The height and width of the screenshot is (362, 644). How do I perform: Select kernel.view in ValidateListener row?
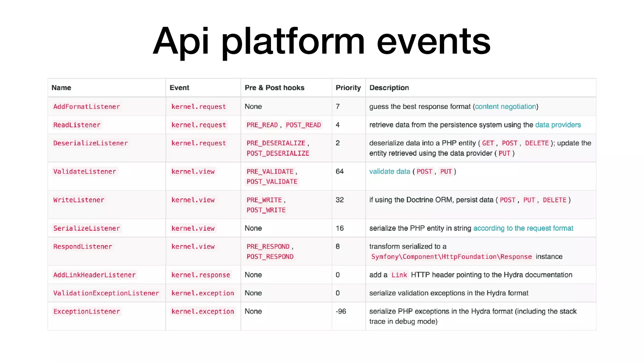(x=193, y=171)
